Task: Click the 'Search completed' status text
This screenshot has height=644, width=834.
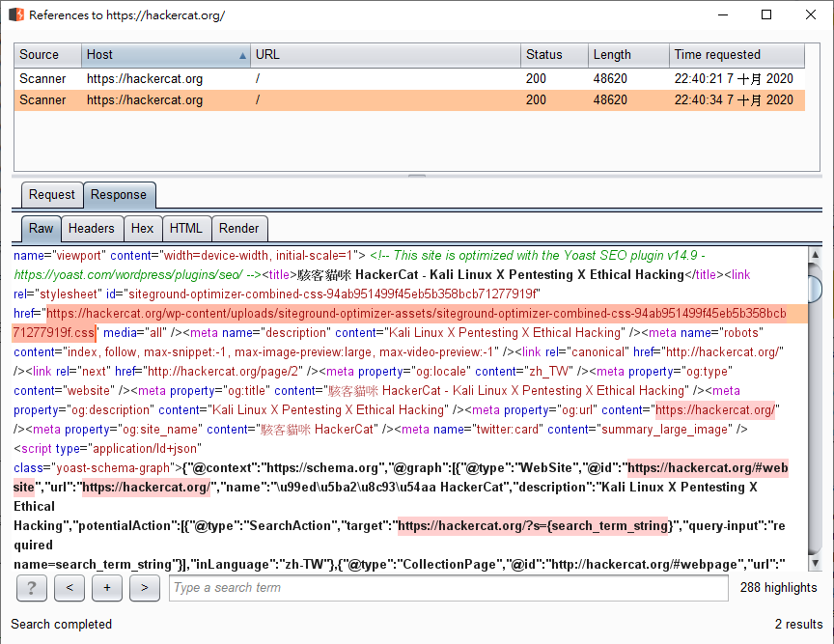Action: (x=61, y=624)
